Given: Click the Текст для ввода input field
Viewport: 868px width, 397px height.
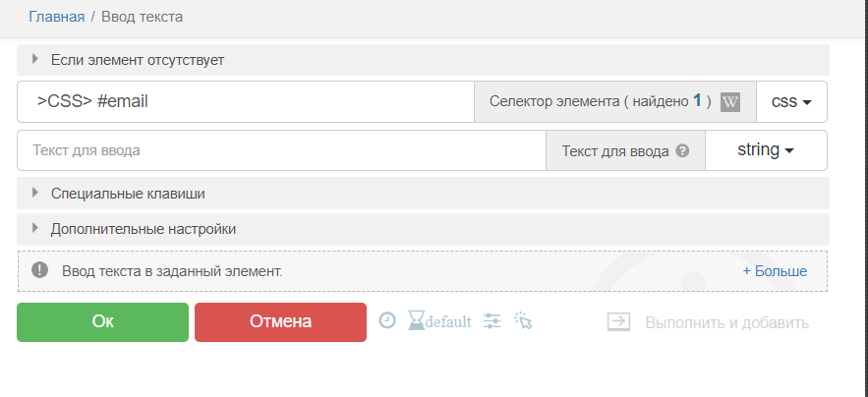Looking at the screenshot, I should click(x=281, y=150).
